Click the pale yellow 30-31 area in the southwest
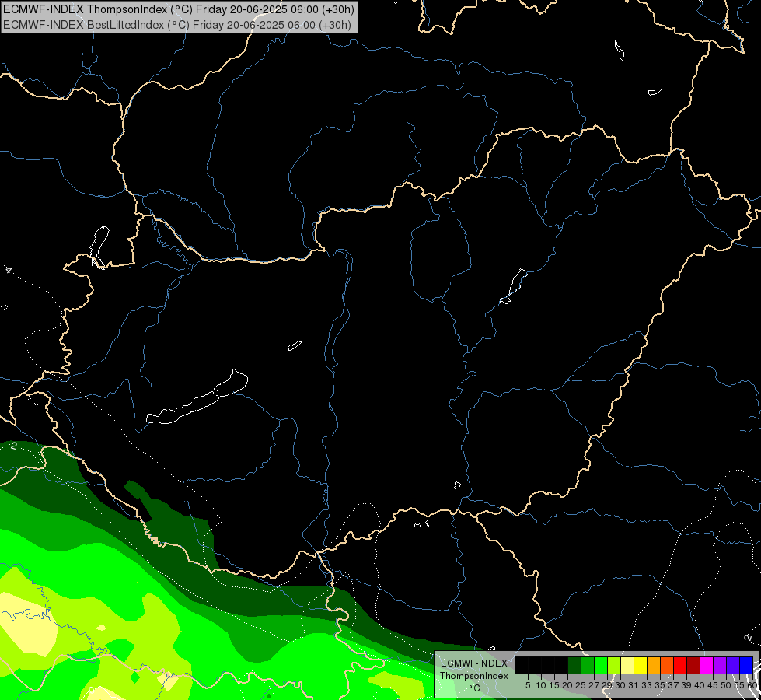This screenshot has height=700, width=761. point(29,627)
